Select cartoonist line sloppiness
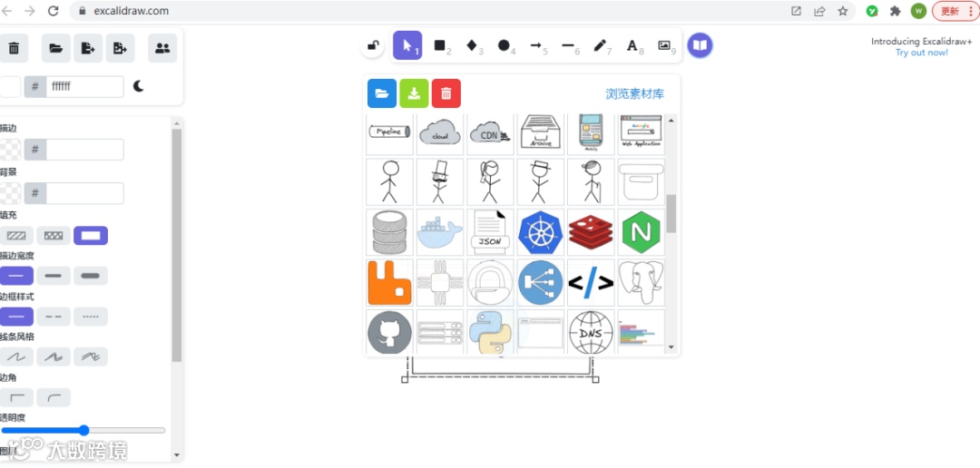The height and width of the screenshot is (468, 980). pos(91,356)
